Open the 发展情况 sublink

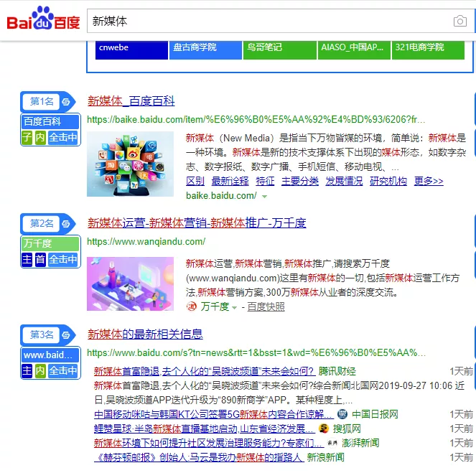pos(344,181)
